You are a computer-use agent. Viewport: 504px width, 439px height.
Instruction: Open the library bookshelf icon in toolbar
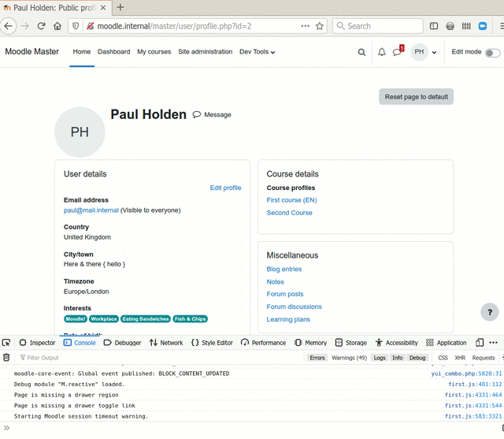coord(466,26)
